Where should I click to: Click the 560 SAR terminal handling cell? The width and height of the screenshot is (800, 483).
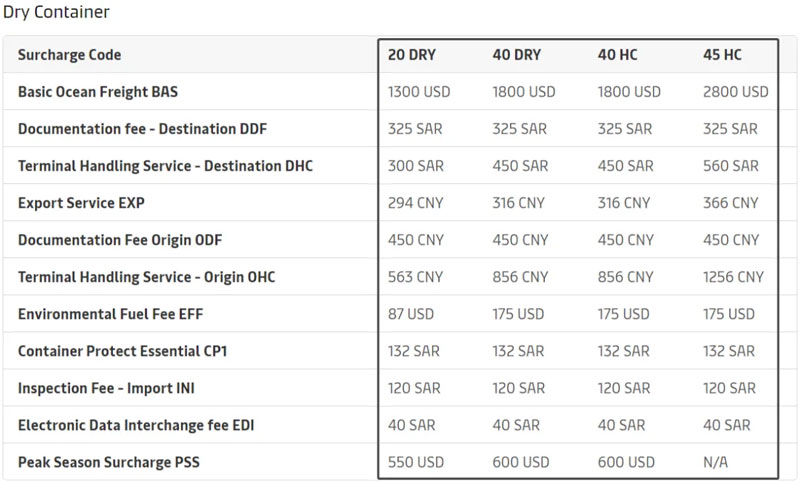click(x=730, y=166)
